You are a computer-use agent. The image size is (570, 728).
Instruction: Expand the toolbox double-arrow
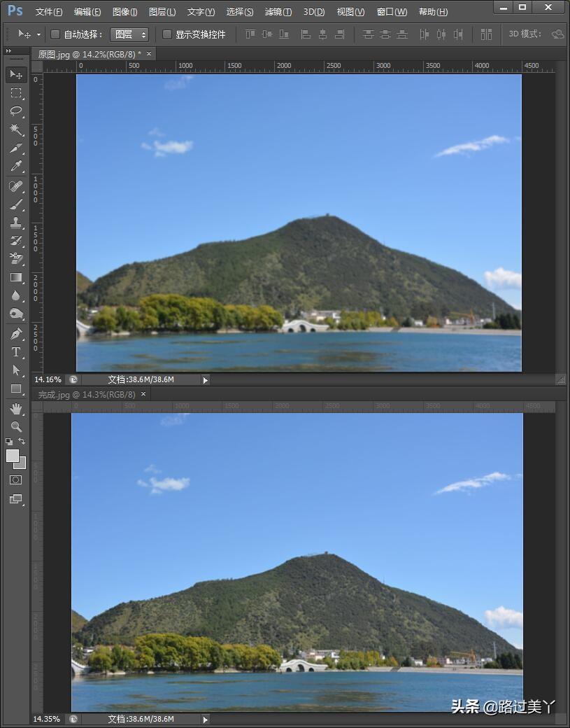8,50
